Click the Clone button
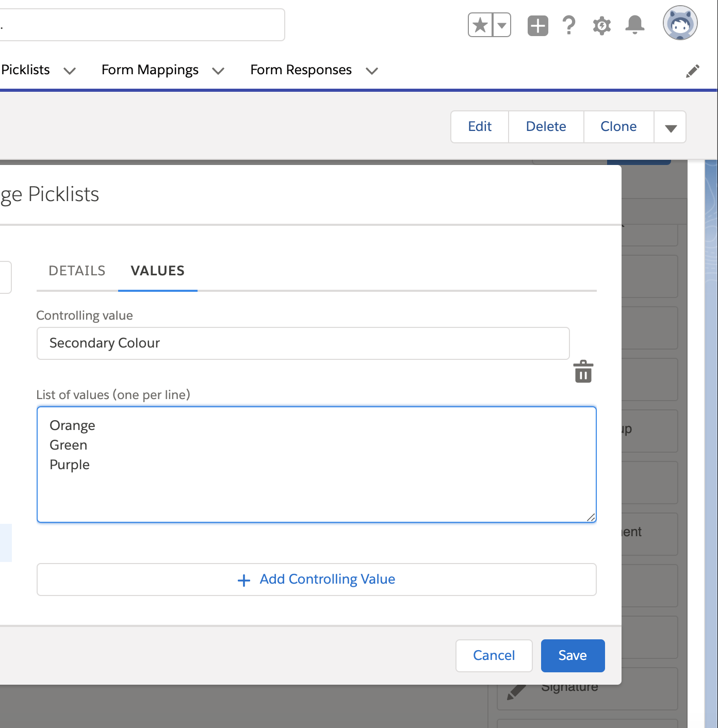This screenshot has width=718, height=728. coord(618,127)
